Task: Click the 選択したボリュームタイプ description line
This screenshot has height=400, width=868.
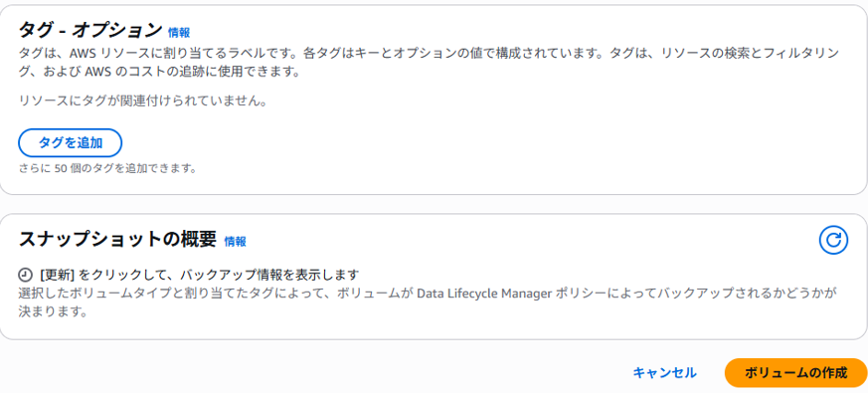Action: tap(428, 294)
